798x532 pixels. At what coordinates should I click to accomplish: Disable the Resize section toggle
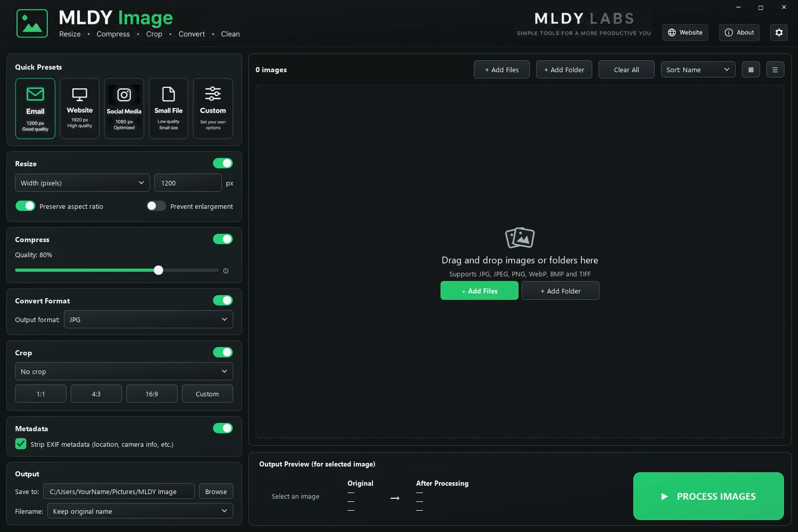pyautogui.click(x=223, y=163)
